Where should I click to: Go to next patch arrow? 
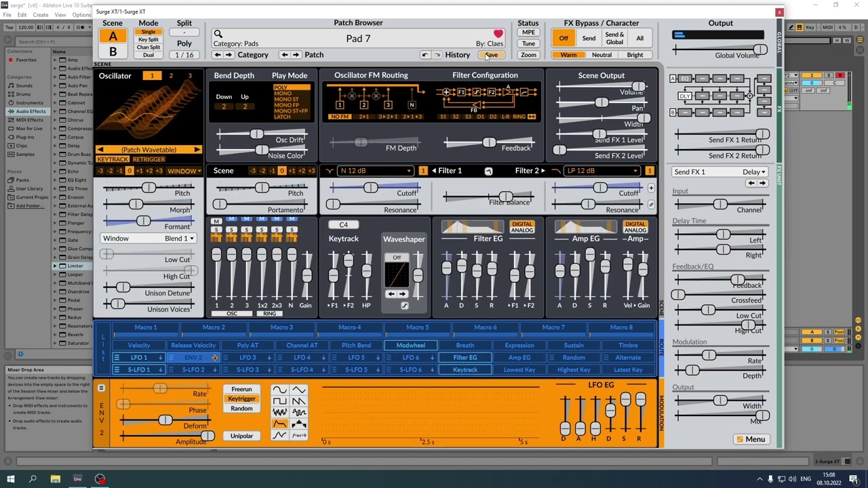[296, 55]
